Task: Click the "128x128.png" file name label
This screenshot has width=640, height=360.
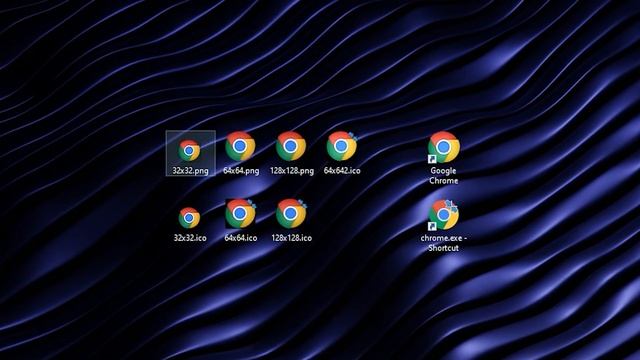Action: click(x=292, y=171)
